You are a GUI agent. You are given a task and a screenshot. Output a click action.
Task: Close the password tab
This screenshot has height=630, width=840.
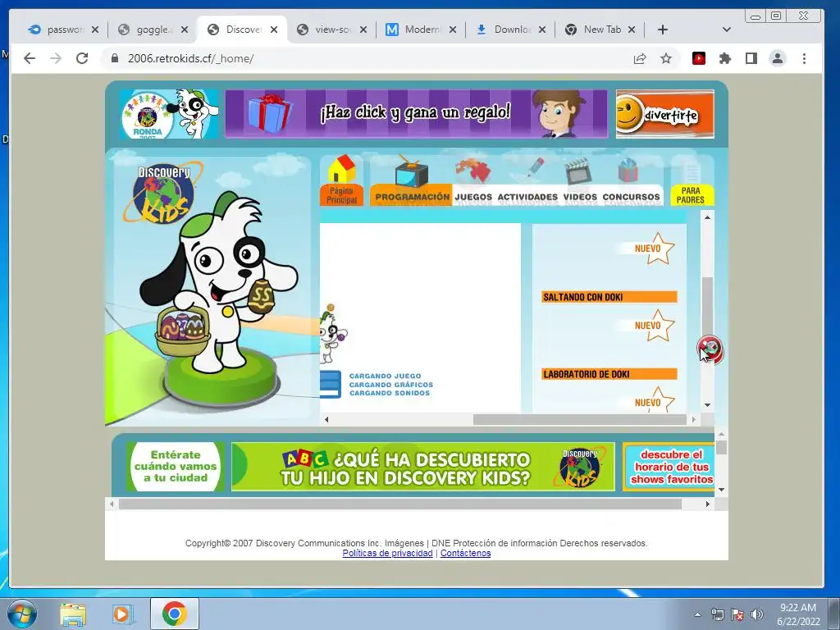point(95,30)
